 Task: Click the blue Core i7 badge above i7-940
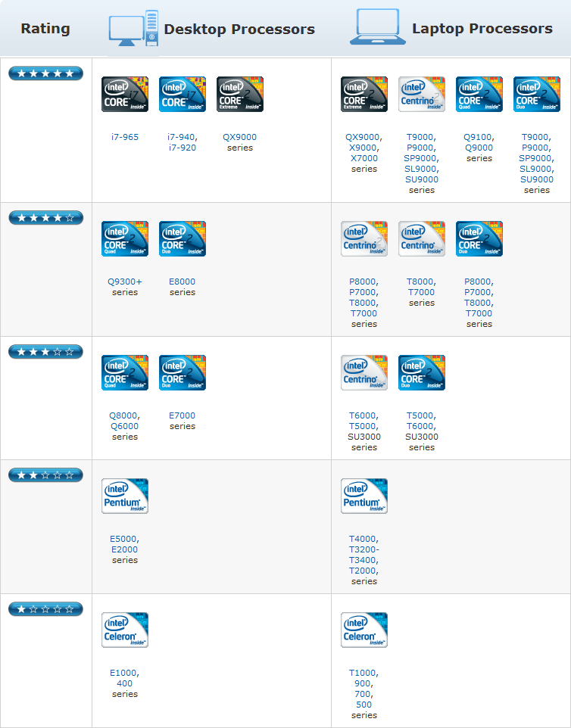182,95
